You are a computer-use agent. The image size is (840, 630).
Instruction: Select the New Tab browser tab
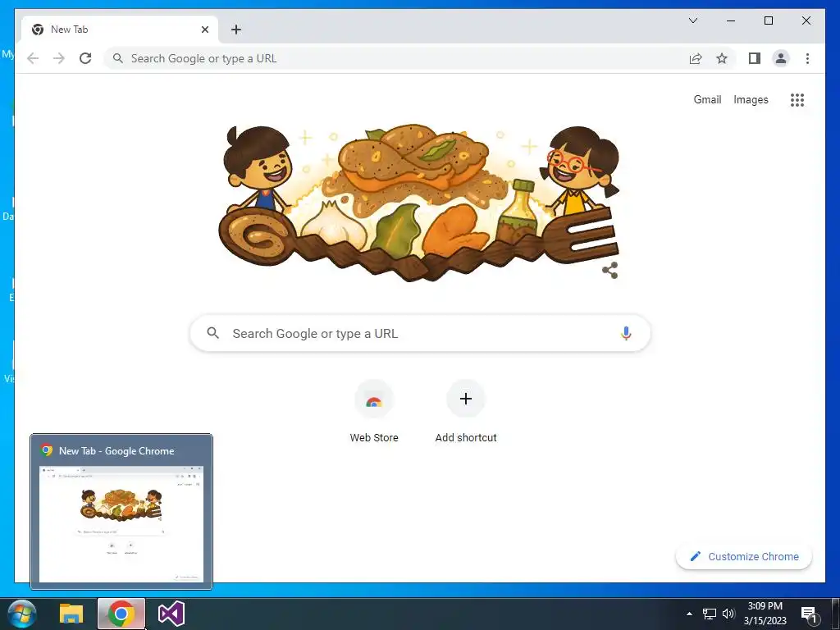tap(120, 30)
